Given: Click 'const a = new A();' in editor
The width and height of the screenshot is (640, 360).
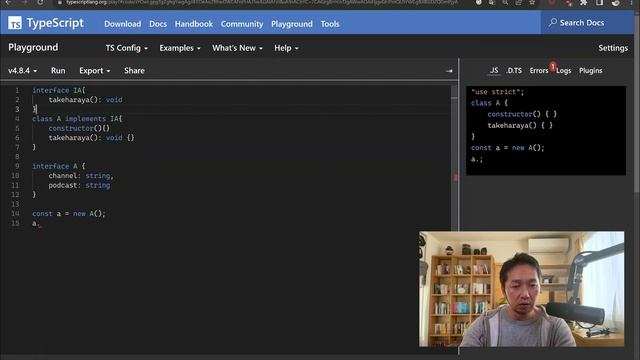Looking at the screenshot, I should tap(69, 213).
